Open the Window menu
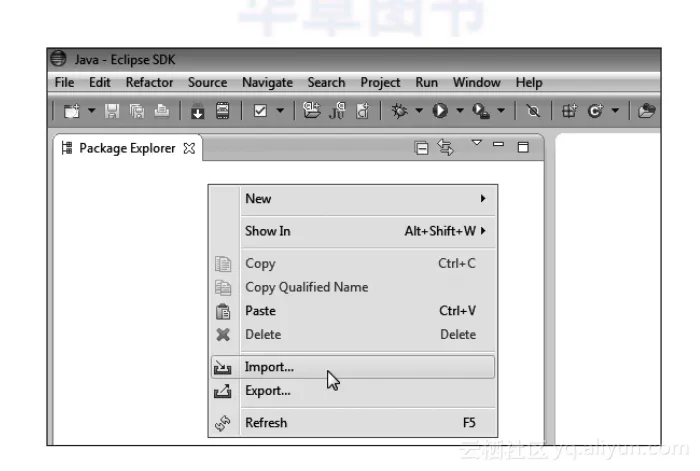This screenshot has height=471, width=700. [x=476, y=83]
